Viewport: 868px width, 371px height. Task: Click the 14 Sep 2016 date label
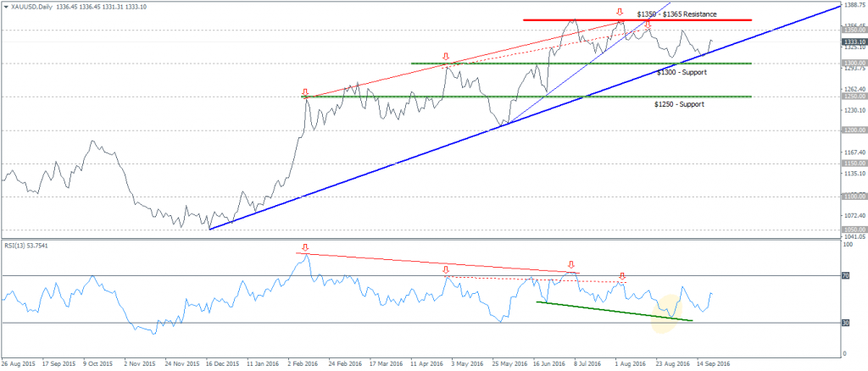tap(712, 364)
